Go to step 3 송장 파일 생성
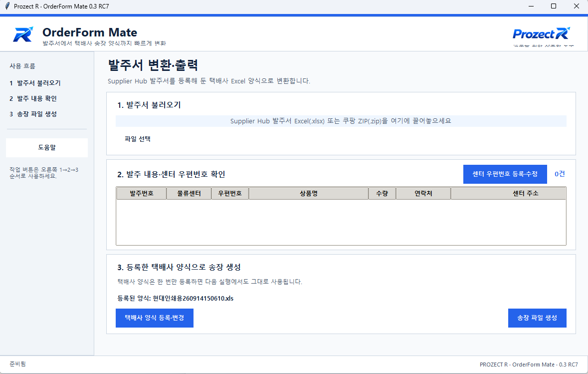The width and height of the screenshot is (588, 374). 33,114
